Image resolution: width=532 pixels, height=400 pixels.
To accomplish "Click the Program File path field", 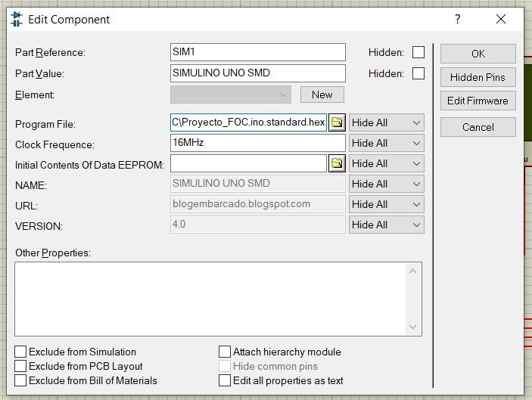I will (248, 122).
